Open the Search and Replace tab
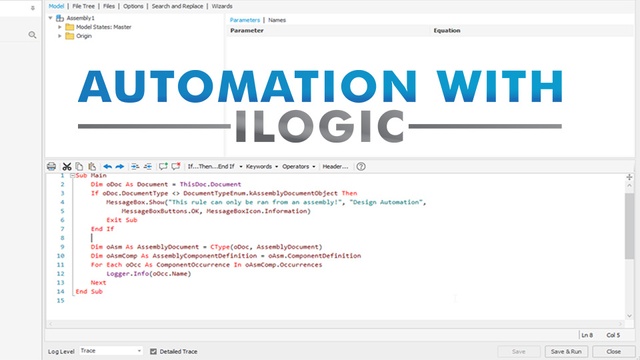This screenshot has width=640, height=360. 177,6
